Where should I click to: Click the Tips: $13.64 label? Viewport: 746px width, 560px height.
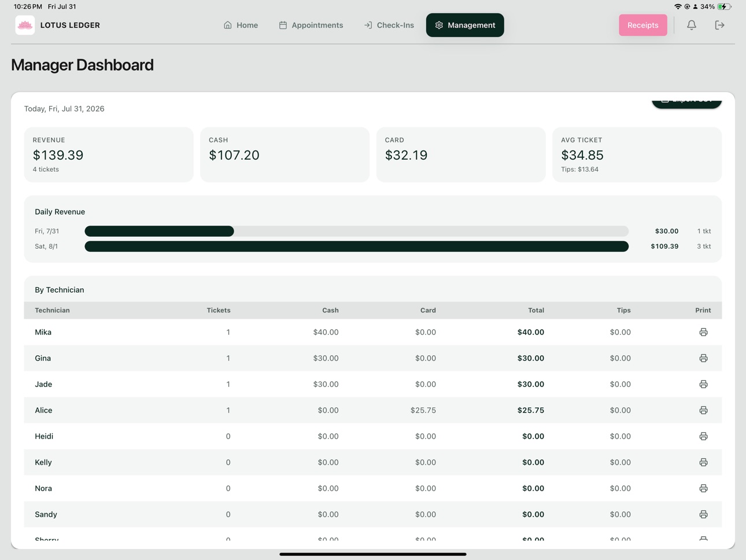pyautogui.click(x=579, y=170)
